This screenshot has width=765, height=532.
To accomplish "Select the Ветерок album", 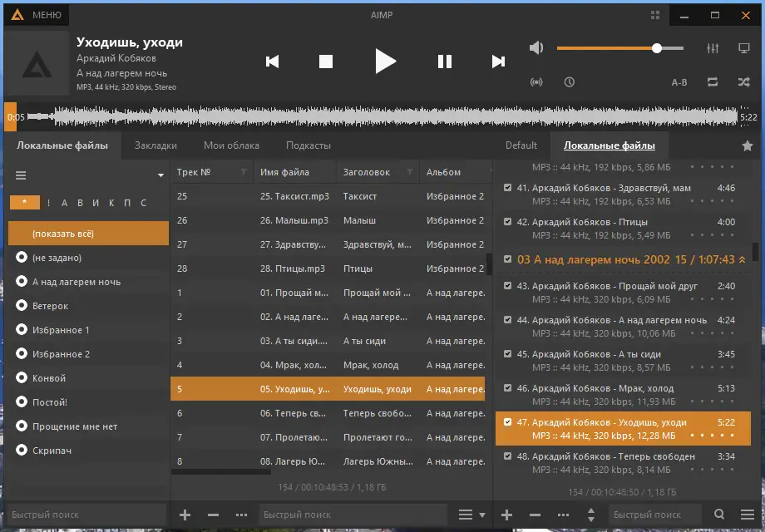I will coord(88,306).
